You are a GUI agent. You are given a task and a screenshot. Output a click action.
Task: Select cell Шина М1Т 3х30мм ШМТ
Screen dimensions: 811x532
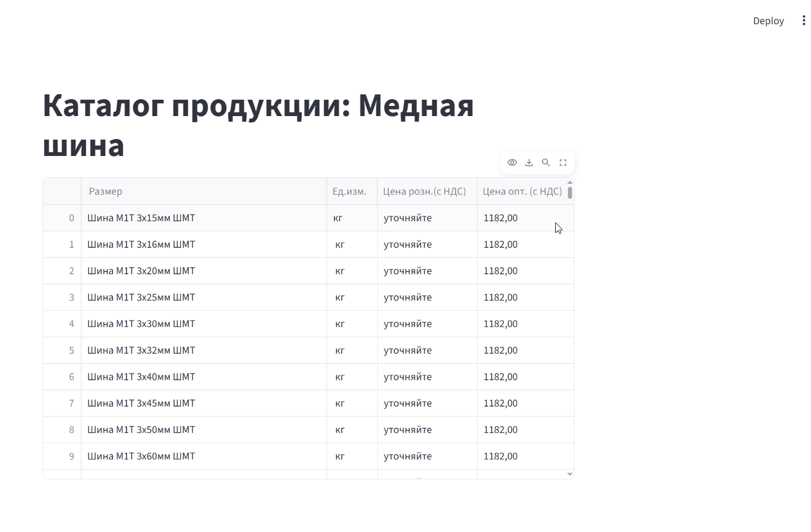tap(204, 324)
